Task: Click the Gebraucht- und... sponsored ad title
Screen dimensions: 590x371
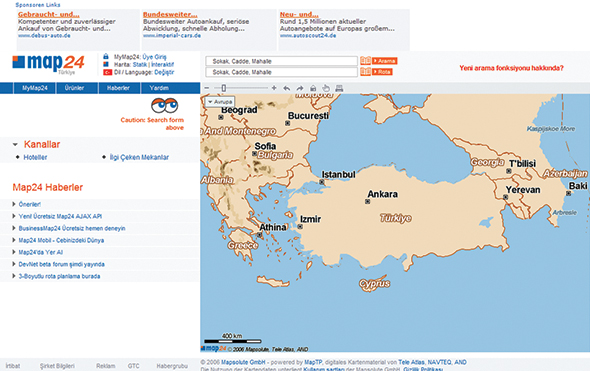Action: pyautogui.click(x=49, y=14)
